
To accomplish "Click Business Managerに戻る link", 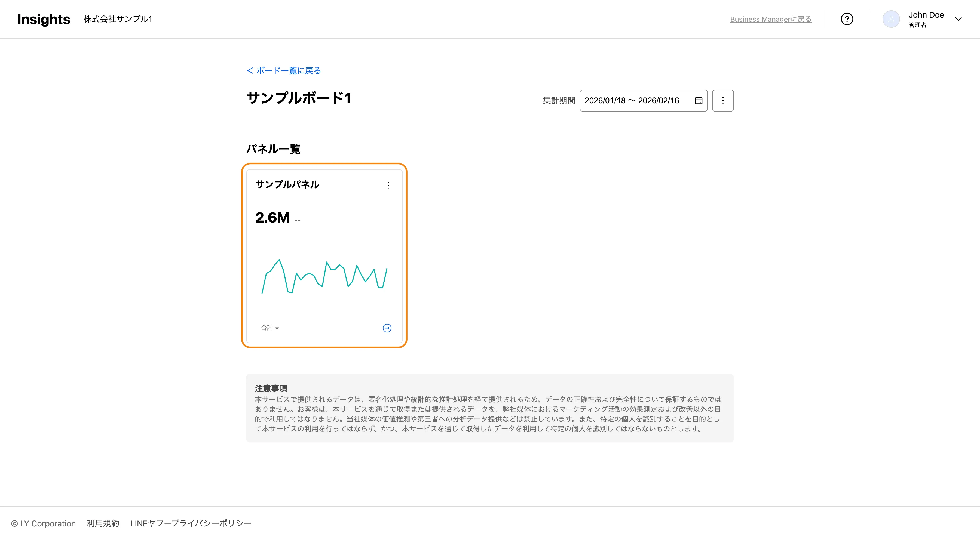I will (x=770, y=19).
